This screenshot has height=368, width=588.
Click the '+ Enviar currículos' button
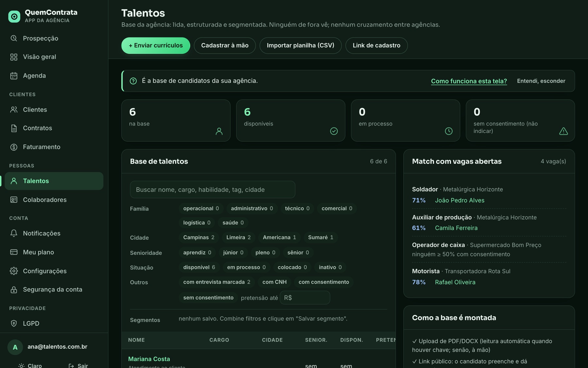pyautogui.click(x=156, y=45)
